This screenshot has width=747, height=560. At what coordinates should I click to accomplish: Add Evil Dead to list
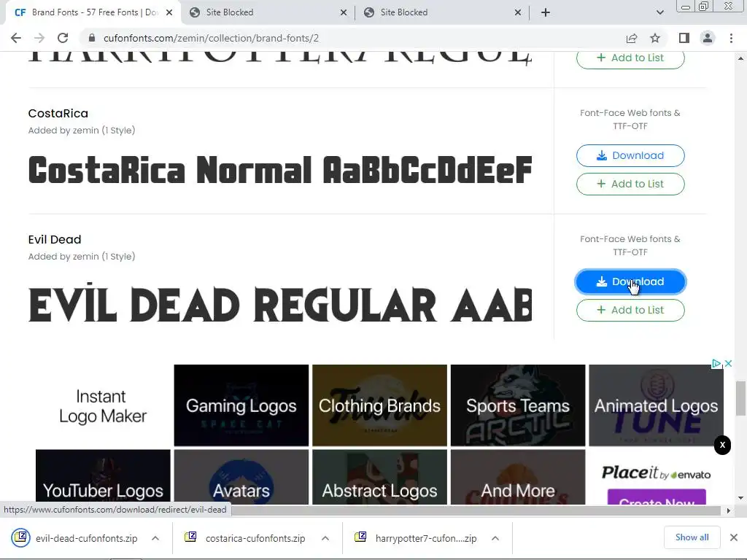pyautogui.click(x=630, y=310)
